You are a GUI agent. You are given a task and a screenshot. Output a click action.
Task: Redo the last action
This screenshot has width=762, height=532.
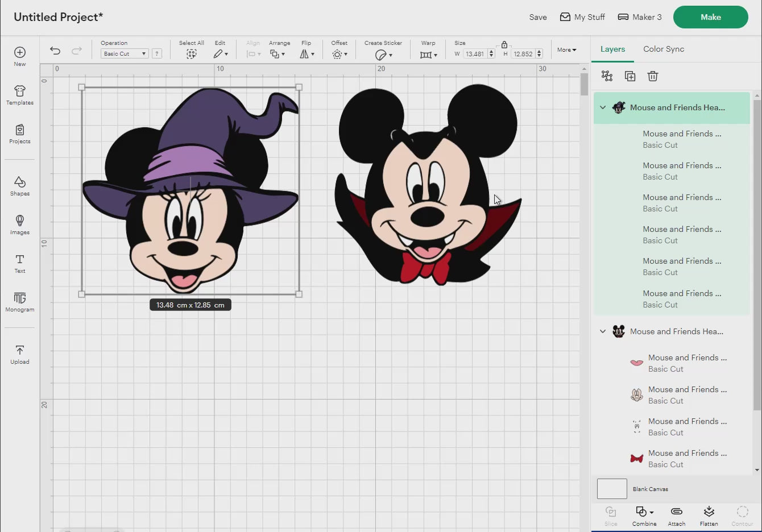point(77,51)
